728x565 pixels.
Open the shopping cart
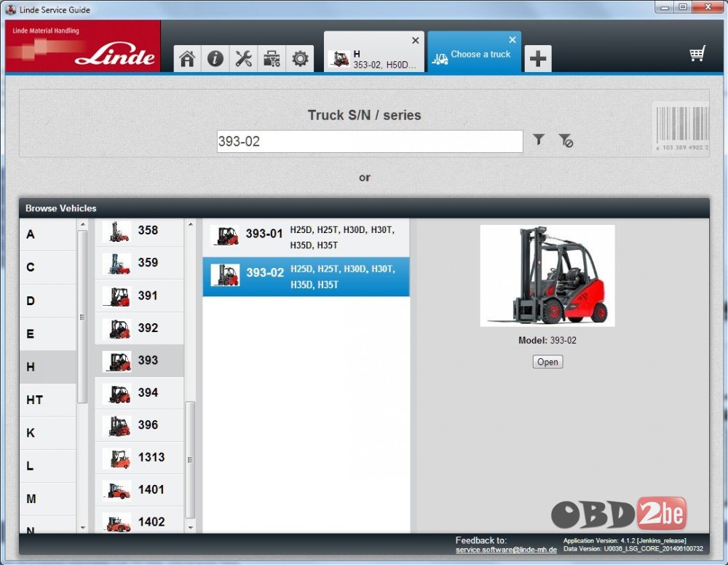[697, 54]
